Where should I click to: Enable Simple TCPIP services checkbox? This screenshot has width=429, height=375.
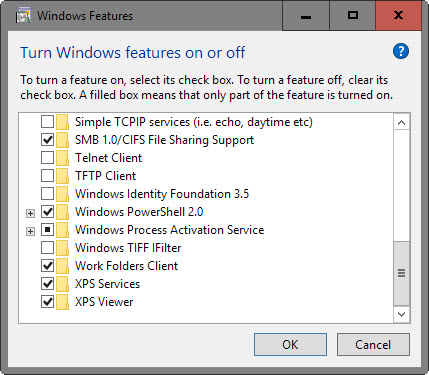(x=47, y=122)
